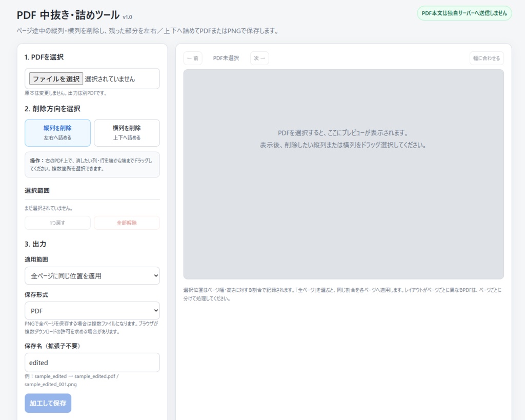This screenshot has height=420, width=525.
Task: Open the 保存形式 PDF dropdown
Action: pyautogui.click(x=92, y=311)
